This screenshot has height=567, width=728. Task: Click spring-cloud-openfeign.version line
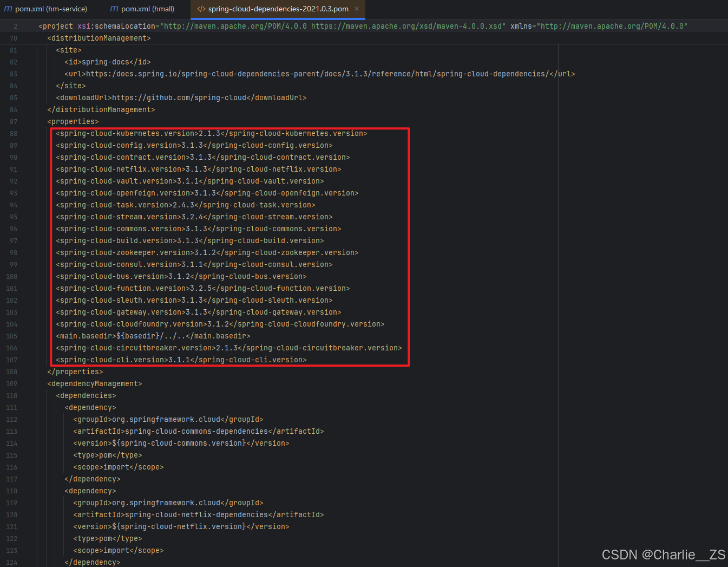(x=207, y=193)
